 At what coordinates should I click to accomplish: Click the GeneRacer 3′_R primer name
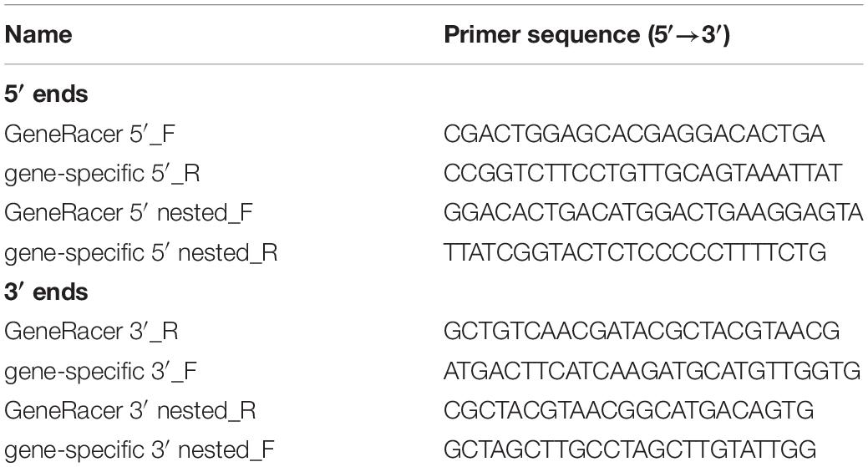pos(91,332)
